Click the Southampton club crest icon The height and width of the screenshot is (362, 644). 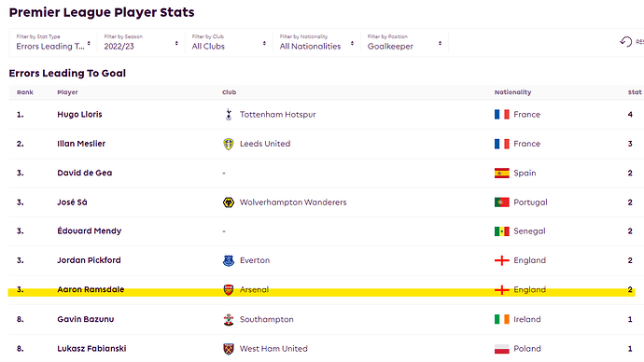pos(229,319)
